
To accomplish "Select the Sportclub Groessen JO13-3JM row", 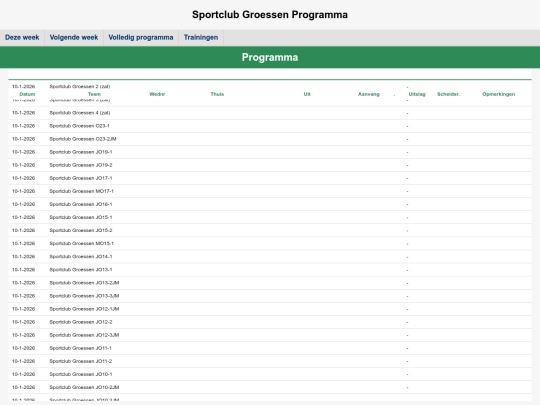I will (x=270, y=296).
